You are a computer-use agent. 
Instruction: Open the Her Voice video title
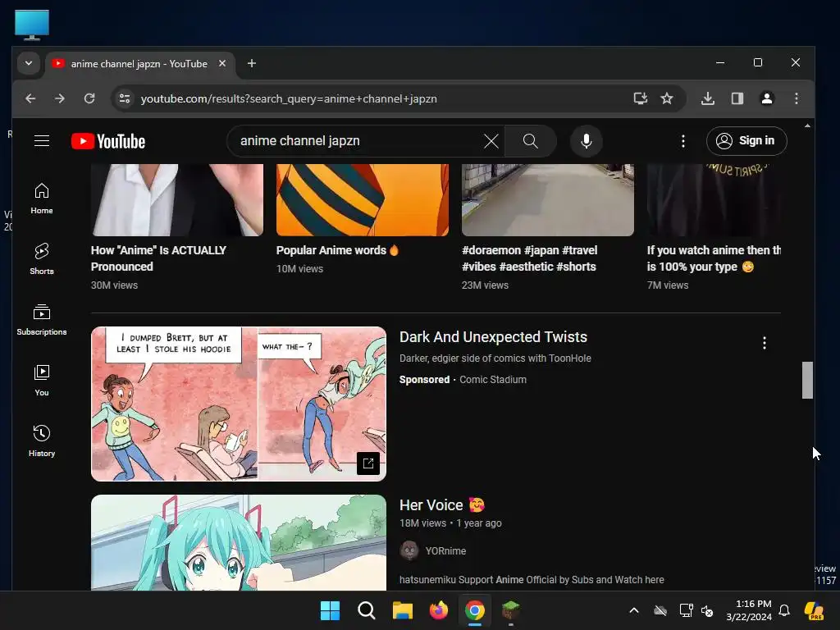coord(442,504)
